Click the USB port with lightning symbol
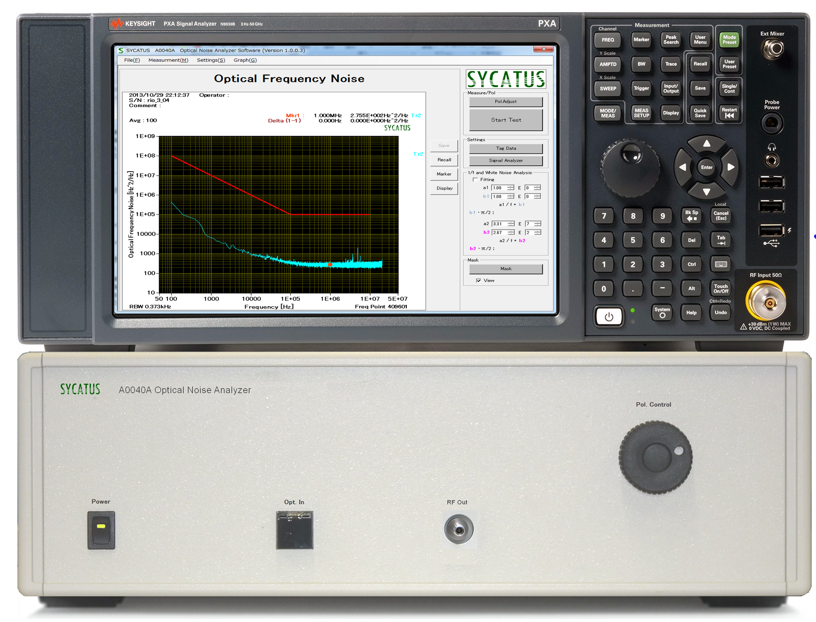Screen dimensions: 816x622 pyautogui.click(x=772, y=230)
